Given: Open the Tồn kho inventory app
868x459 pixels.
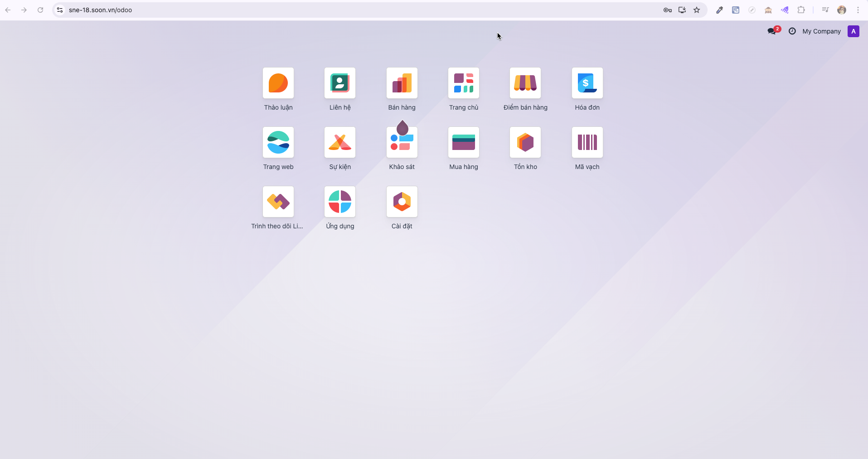Looking at the screenshot, I should coord(525,142).
